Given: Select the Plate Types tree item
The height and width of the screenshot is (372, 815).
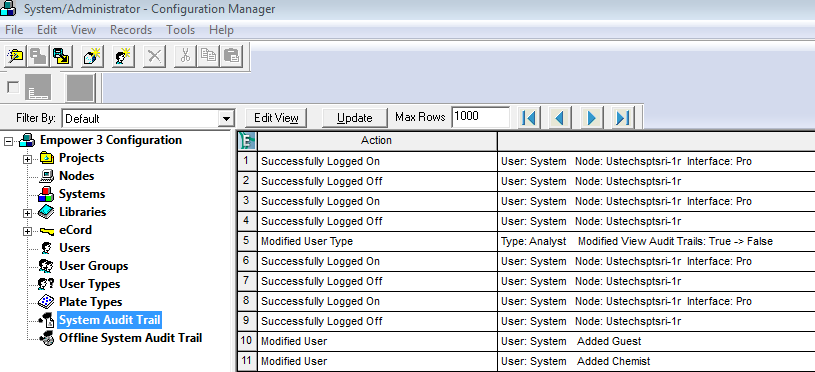Looking at the screenshot, I should click(x=90, y=302).
